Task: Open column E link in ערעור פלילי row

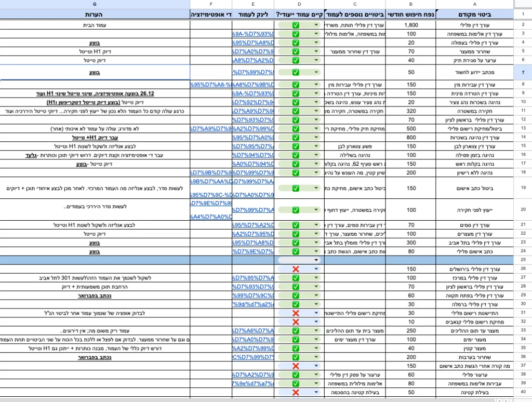Action: (253, 375)
